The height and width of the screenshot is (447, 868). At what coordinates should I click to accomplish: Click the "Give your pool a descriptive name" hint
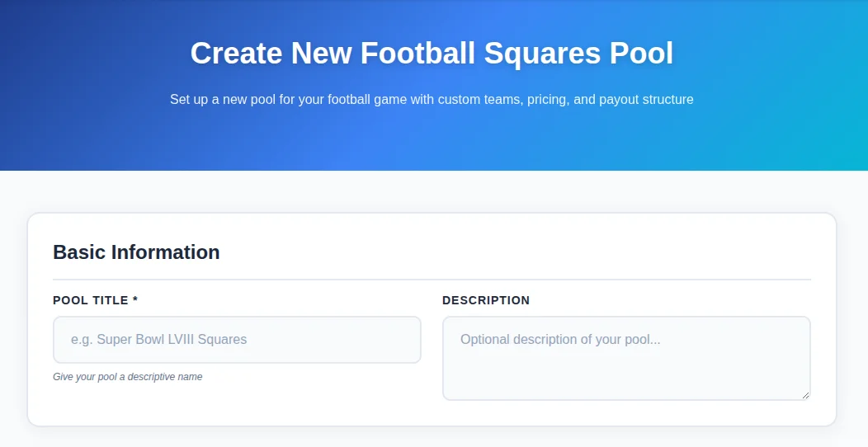[128, 377]
